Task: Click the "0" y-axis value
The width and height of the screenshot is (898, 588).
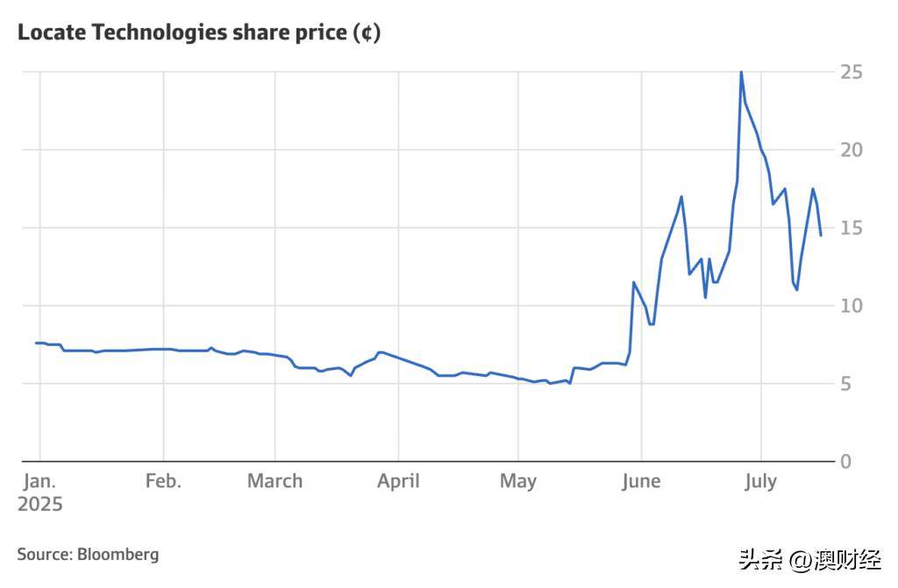Action: click(845, 461)
